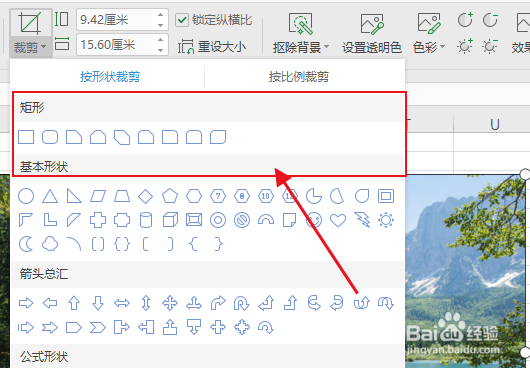Select the down arrow shape

click(x=98, y=303)
